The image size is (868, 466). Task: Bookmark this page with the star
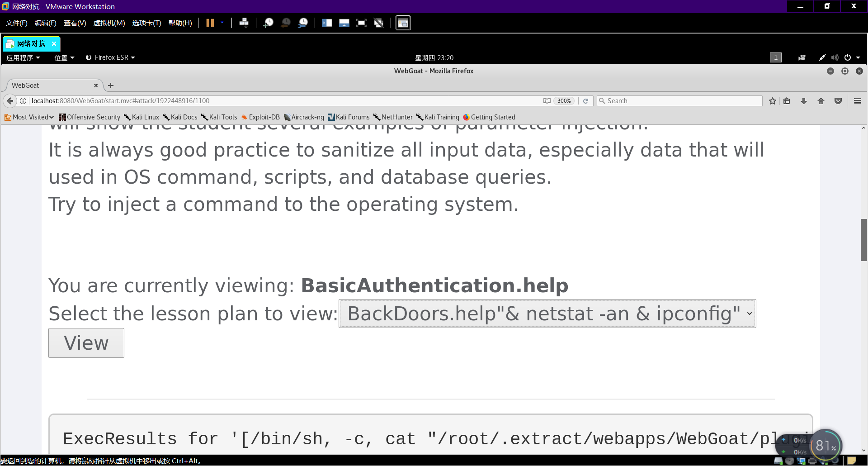click(x=773, y=101)
